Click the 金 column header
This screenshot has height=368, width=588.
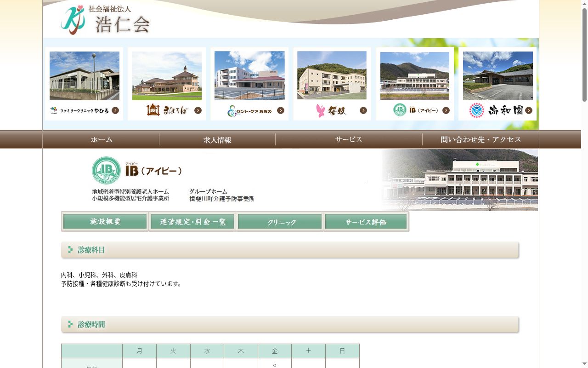coord(275,351)
